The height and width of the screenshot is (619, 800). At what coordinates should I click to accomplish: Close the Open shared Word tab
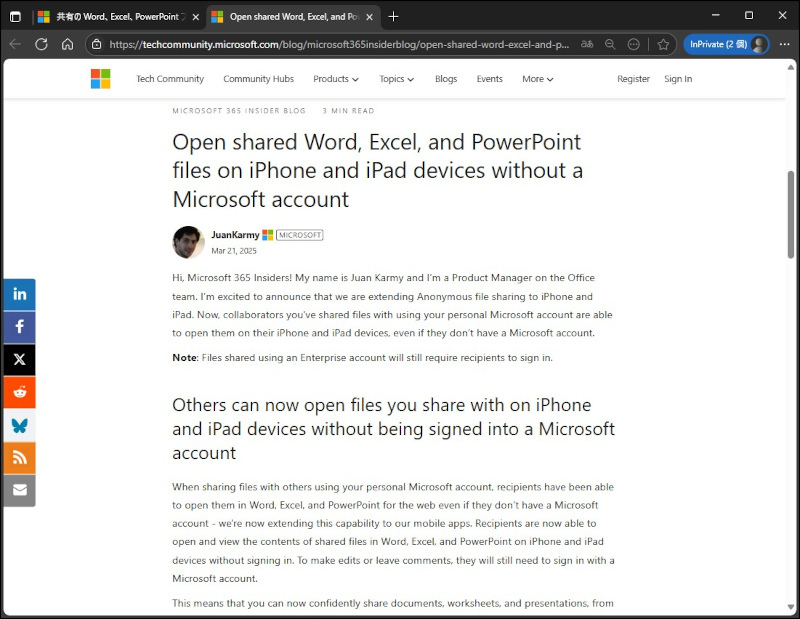tap(369, 17)
